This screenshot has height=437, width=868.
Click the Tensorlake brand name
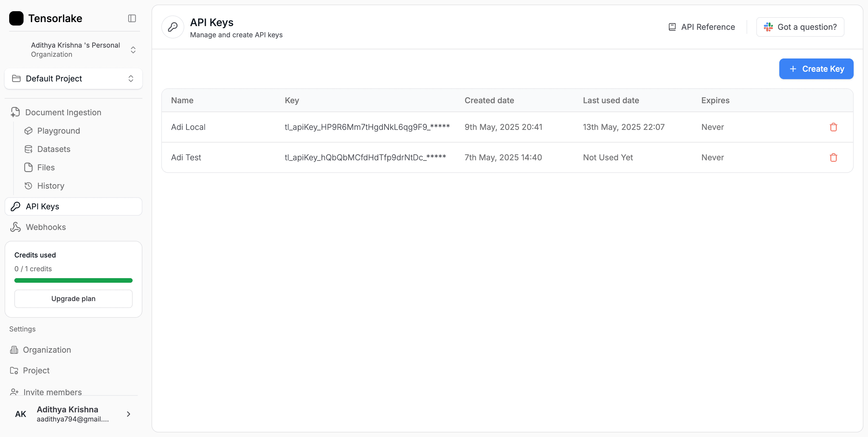click(55, 18)
